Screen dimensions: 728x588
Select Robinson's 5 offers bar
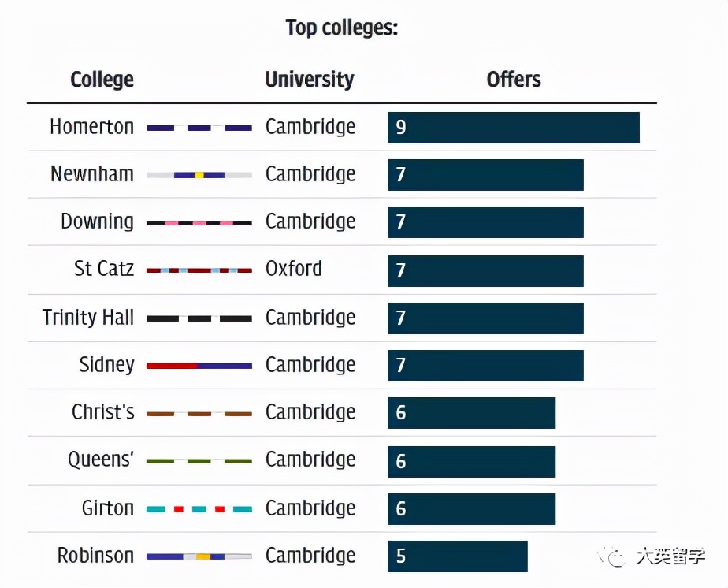457,556
